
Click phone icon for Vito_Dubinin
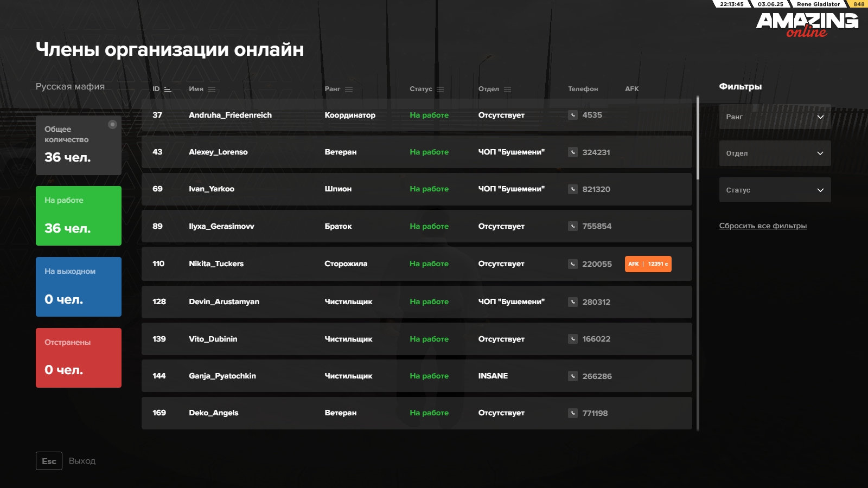[x=573, y=339]
